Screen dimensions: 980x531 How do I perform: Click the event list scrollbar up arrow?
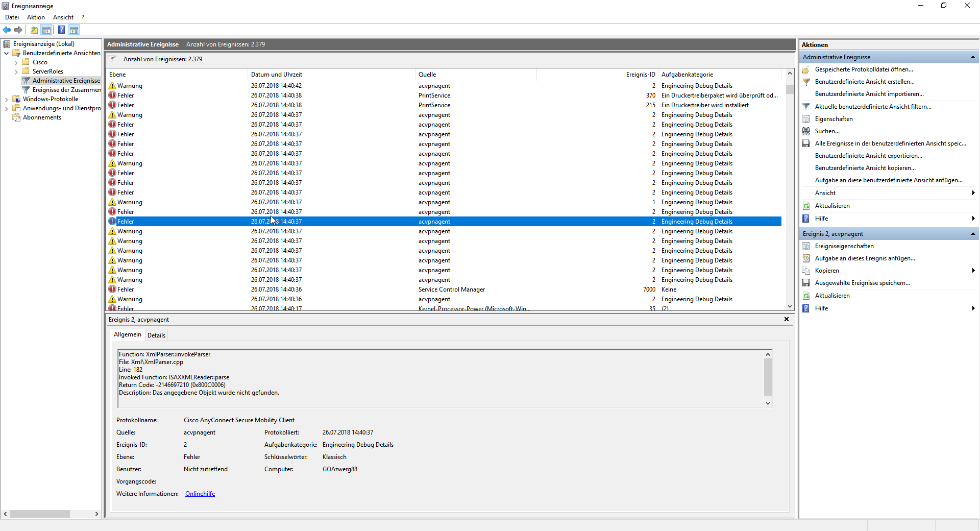coord(790,74)
